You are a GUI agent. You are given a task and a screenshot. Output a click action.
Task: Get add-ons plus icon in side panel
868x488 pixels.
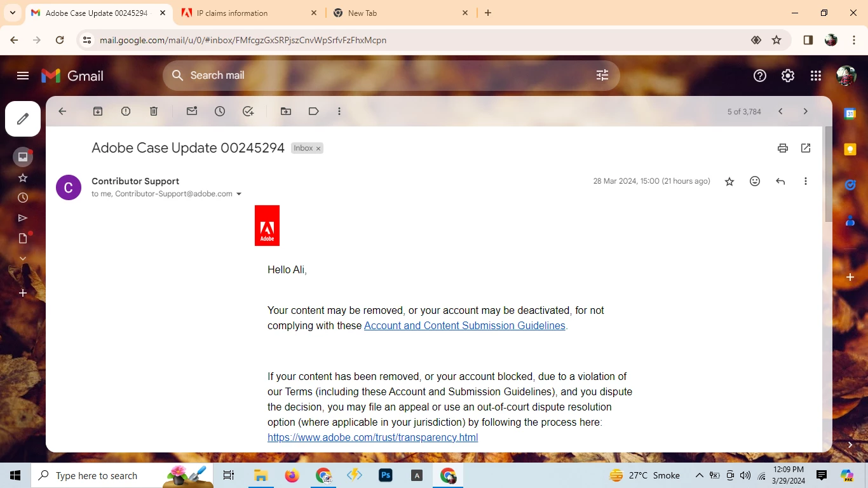(x=850, y=277)
